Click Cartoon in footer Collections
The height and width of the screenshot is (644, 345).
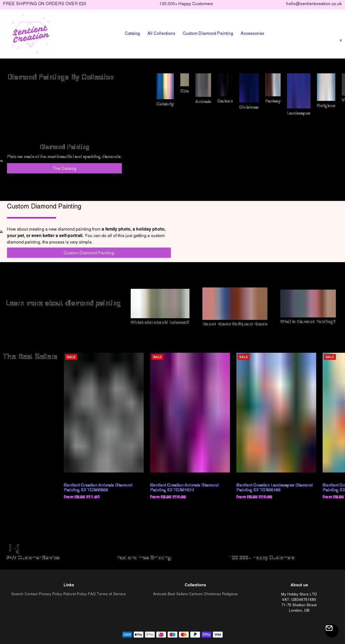(196, 594)
